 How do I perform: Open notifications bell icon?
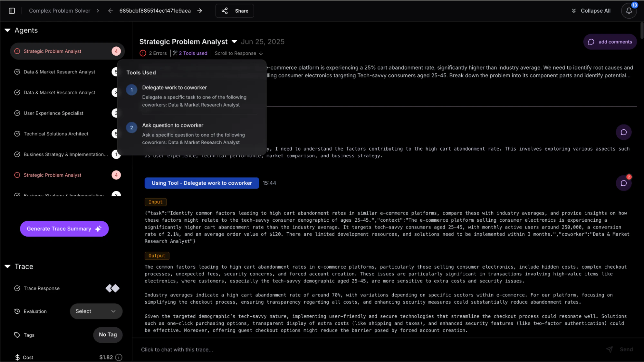click(x=629, y=11)
